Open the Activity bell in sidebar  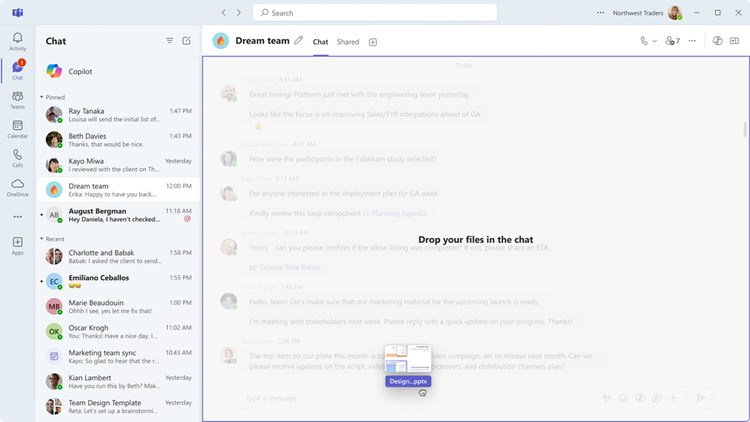(x=17, y=41)
